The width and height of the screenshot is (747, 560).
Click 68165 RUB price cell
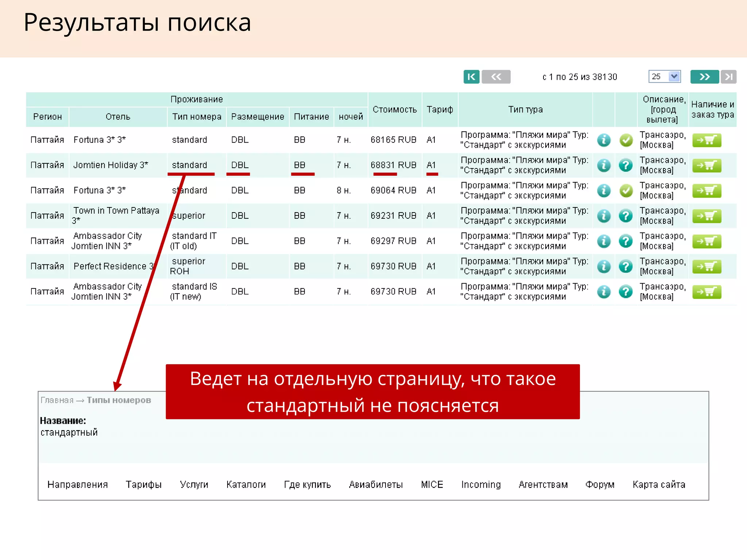coord(394,140)
